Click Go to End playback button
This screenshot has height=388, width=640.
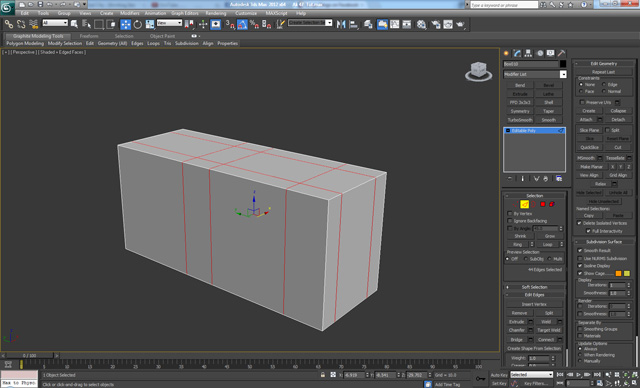click(x=597, y=375)
